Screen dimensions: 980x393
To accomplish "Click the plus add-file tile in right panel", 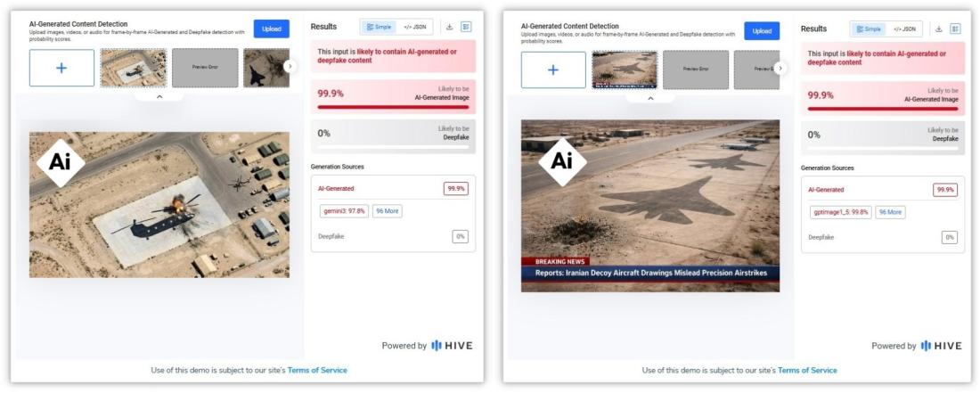I will coord(552,70).
